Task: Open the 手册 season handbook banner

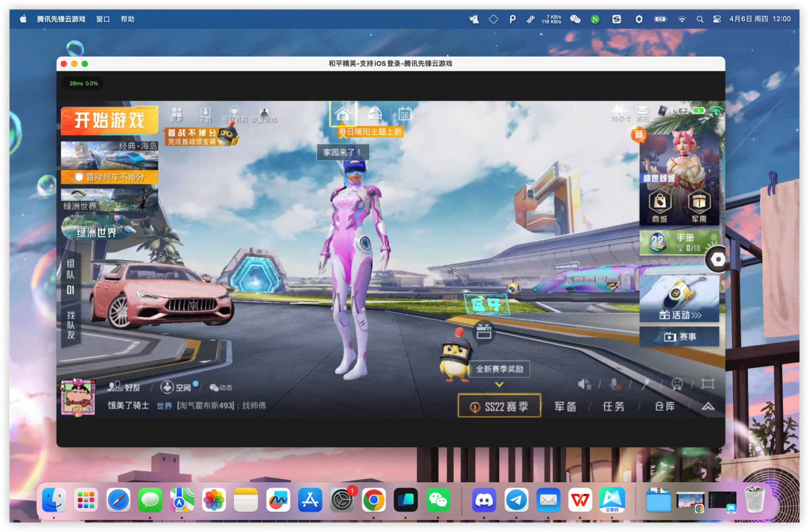Action: tap(679, 243)
